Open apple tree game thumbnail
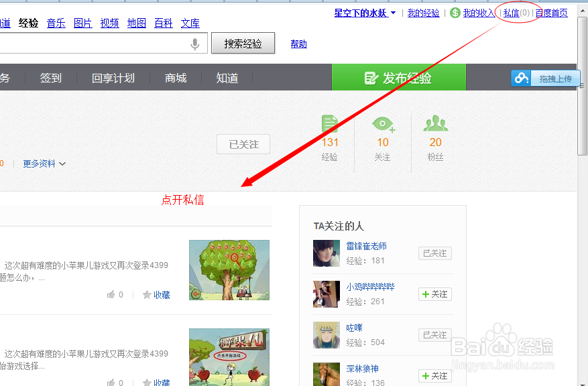The width and height of the screenshot is (588, 386). [229, 270]
